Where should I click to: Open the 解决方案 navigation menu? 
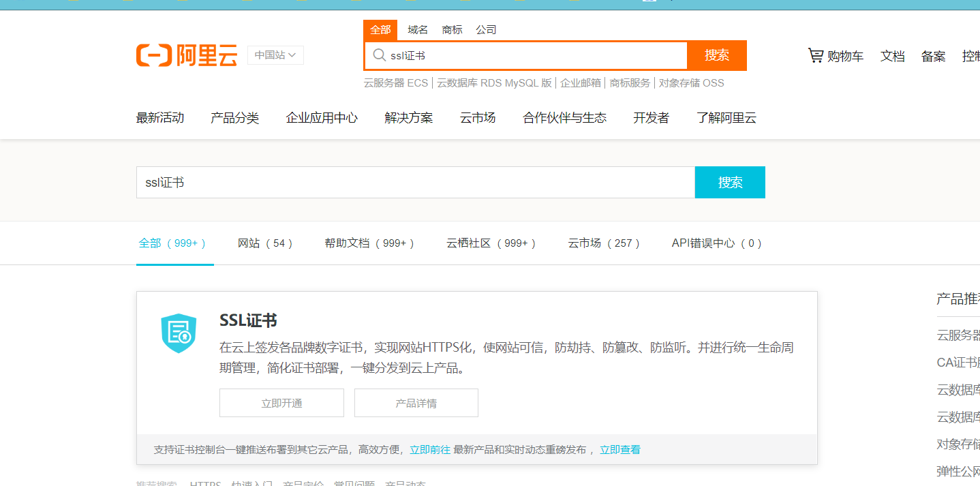coord(409,117)
